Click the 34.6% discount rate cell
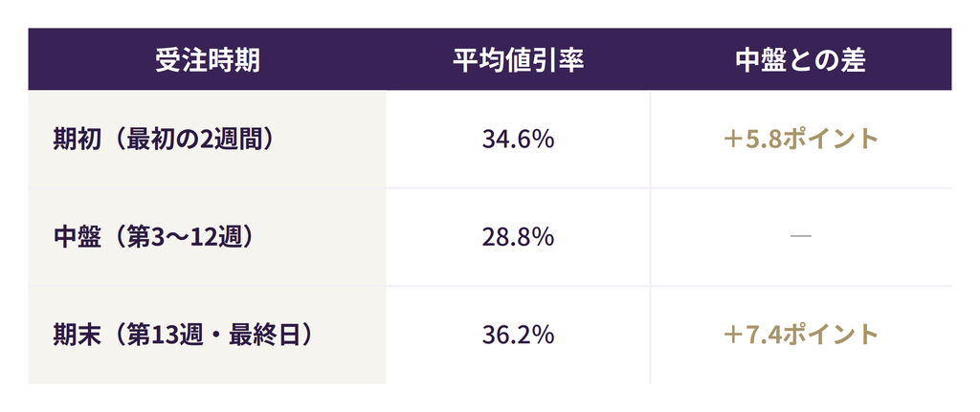The height and width of the screenshot is (412, 980). click(518, 140)
